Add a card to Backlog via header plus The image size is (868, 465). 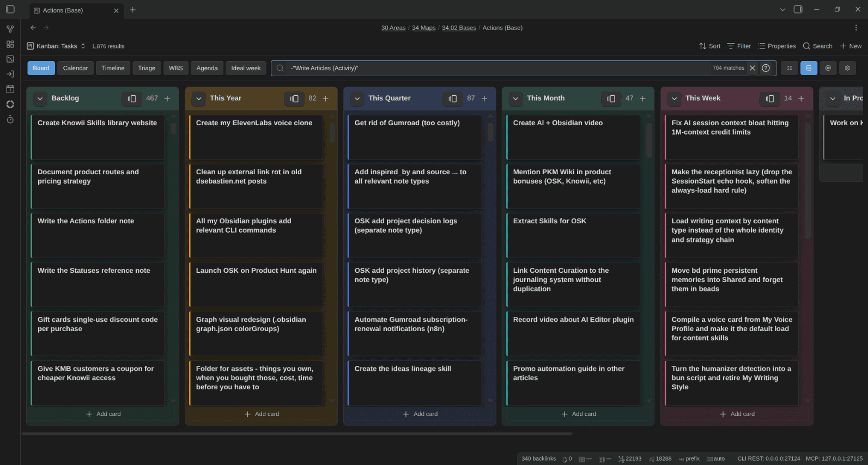[167, 99]
